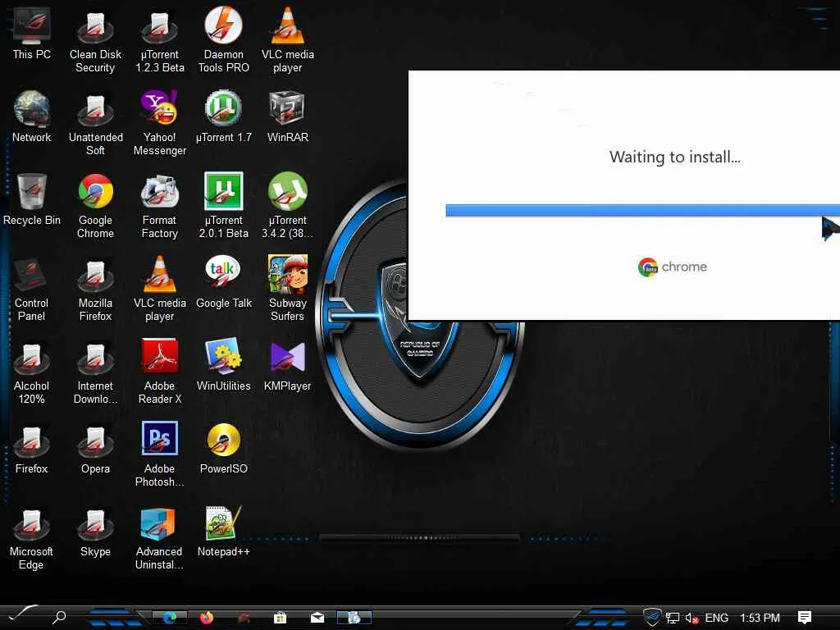Launch Firefox from the taskbar

pos(206,618)
